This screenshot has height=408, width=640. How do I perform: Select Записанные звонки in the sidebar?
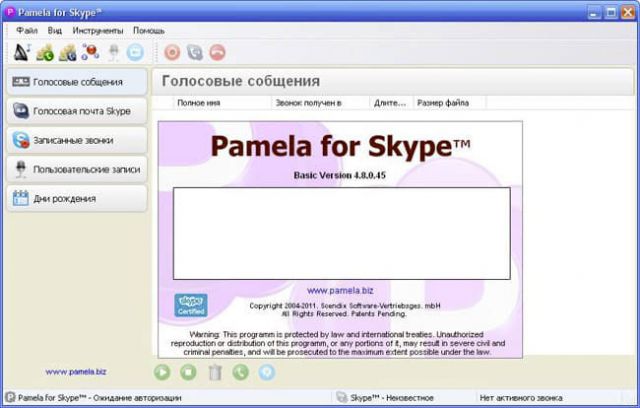pyautogui.click(x=77, y=140)
